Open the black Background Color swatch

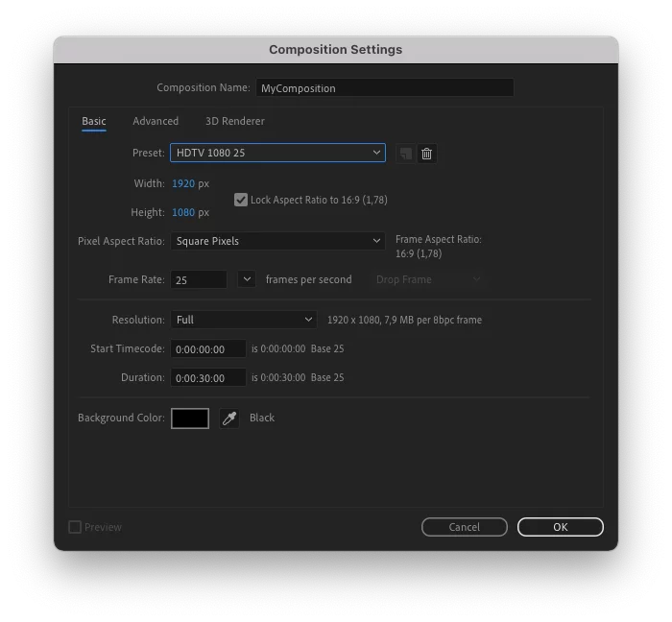coord(190,419)
